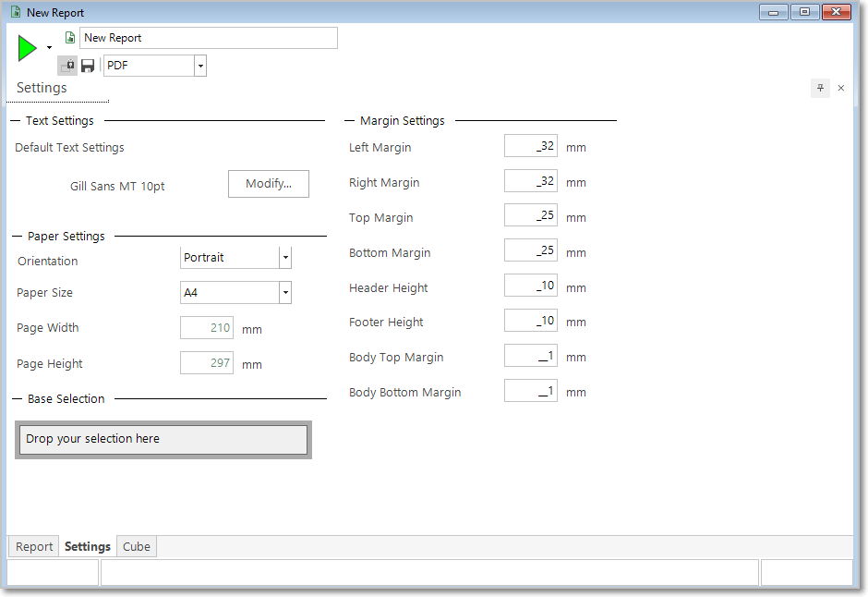Select the Settings tab at bottom
The width and height of the screenshot is (868, 597).
tap(88, 546)
